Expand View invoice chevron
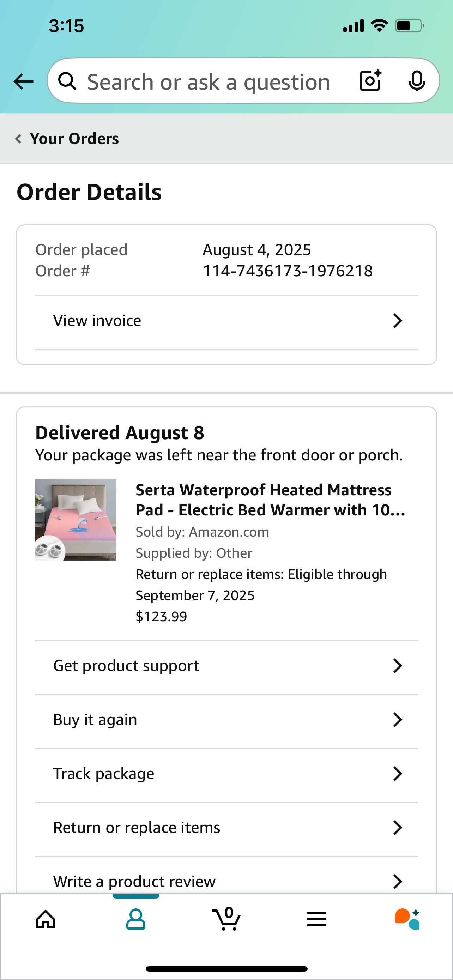 pos(398,321)
